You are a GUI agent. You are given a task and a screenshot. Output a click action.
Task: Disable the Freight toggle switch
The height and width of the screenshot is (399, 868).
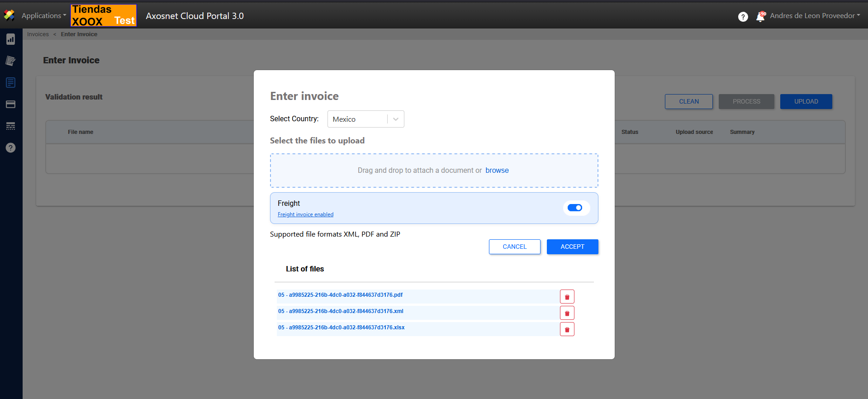click(575, 208)
